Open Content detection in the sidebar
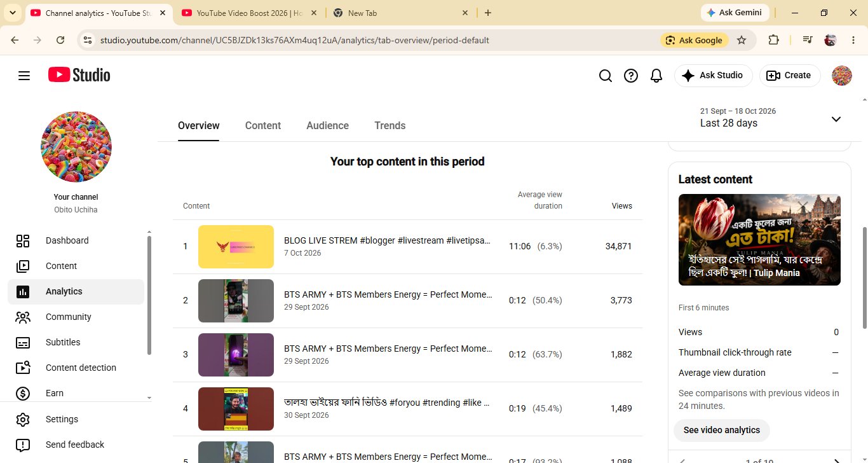 76,368
